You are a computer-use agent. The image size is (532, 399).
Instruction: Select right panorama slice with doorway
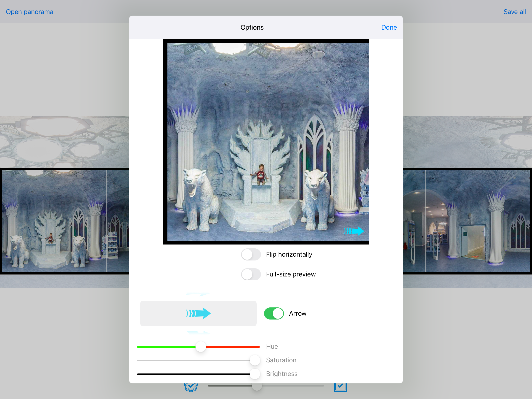pyautogui.click(x=477, y=221)
